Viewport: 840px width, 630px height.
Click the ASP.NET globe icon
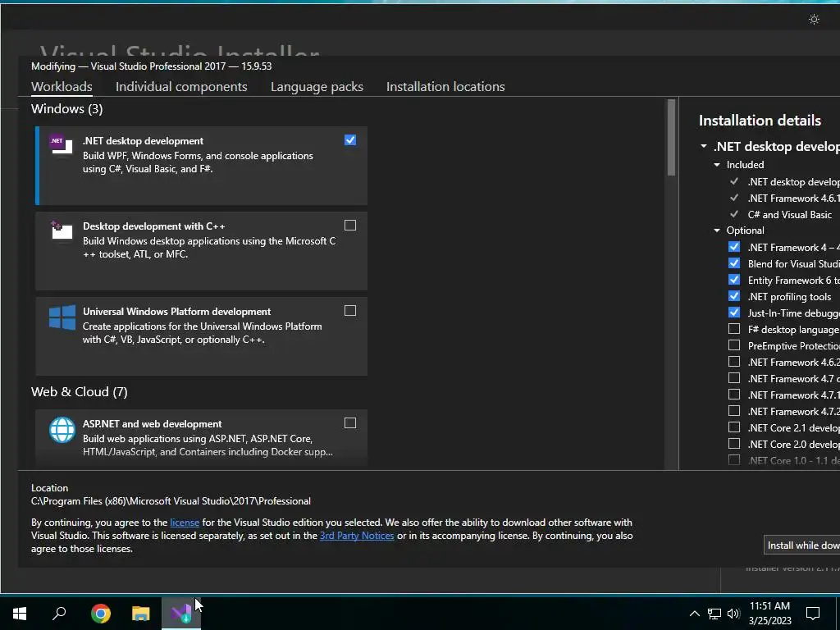(62, 430)
